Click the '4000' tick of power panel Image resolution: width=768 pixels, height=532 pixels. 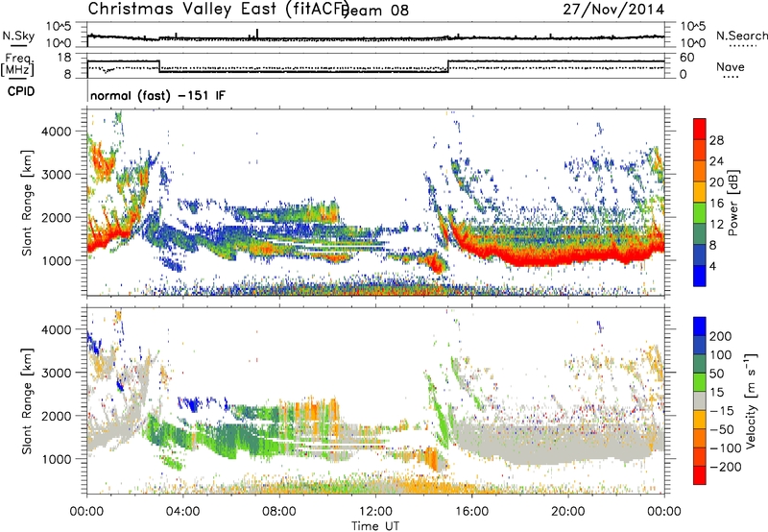pyautogui.click(x=57, y=132)
